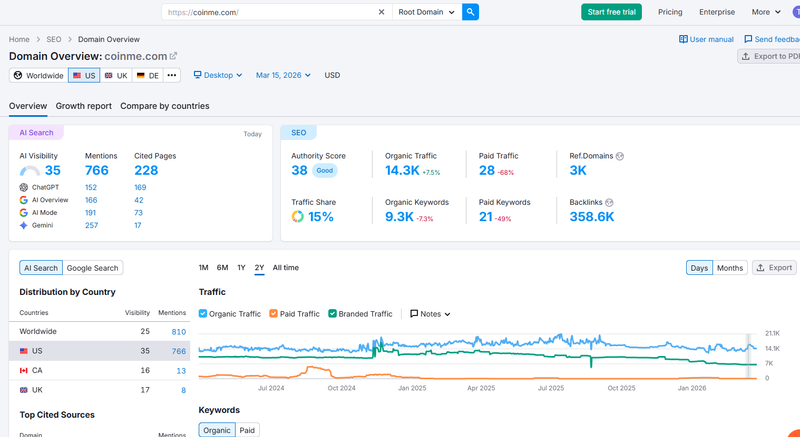Switch chart source to AI Search
800x437 pixels.
tap(41, 268)
